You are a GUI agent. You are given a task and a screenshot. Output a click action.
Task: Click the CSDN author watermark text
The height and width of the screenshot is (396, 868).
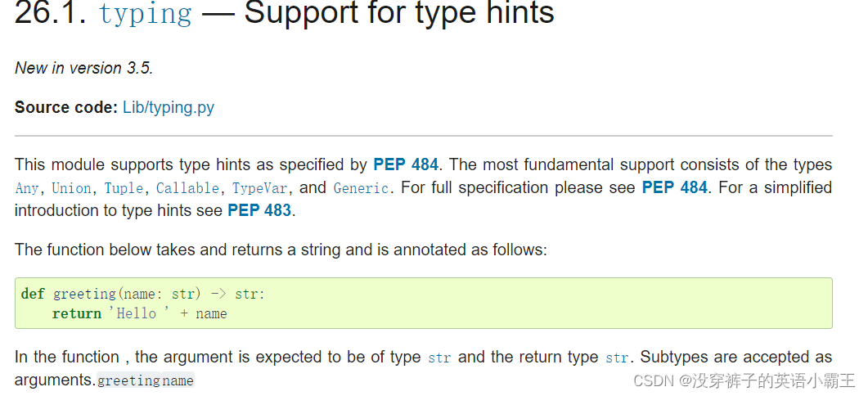coord(744,381)
